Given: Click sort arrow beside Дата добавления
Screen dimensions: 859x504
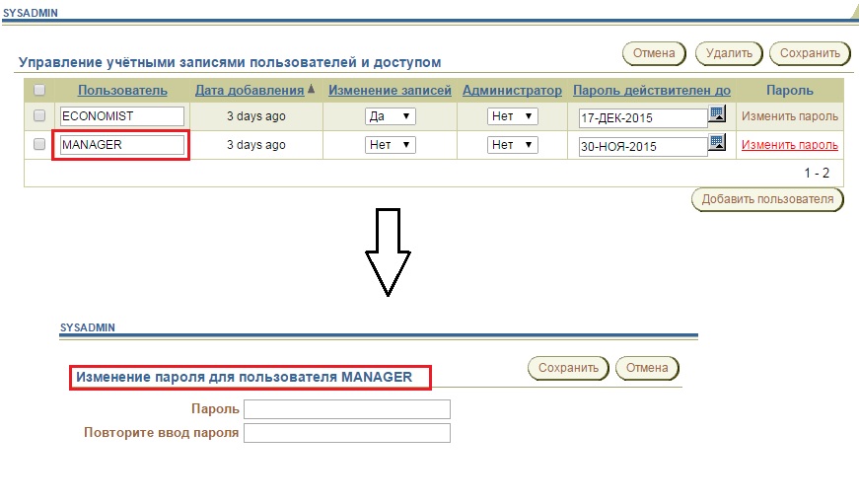Looking at the screenshot, I should pos(312,89).
